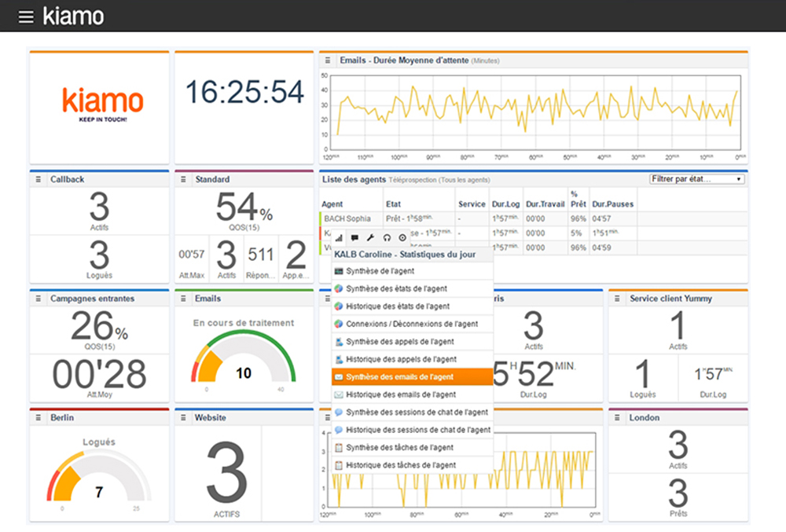Open the Campagnes entrantes widget menu icon
This screenshot has height=532, width=786.
[38, 299]
